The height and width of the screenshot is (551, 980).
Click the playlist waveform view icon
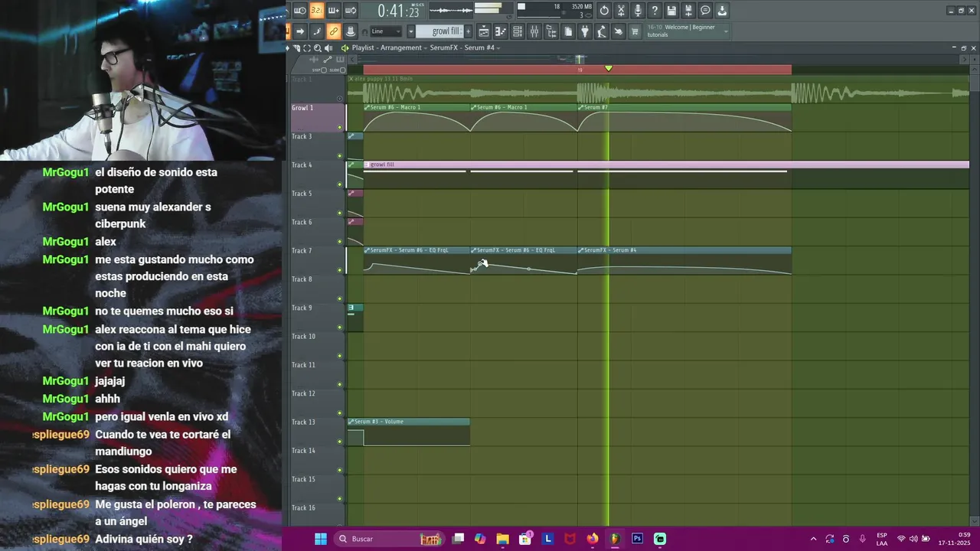314,60
